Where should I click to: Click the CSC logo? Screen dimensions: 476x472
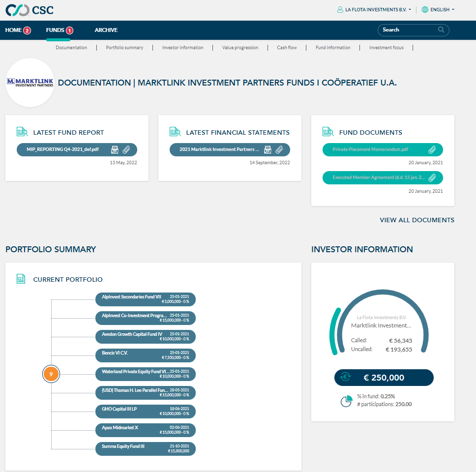[30, 10]
